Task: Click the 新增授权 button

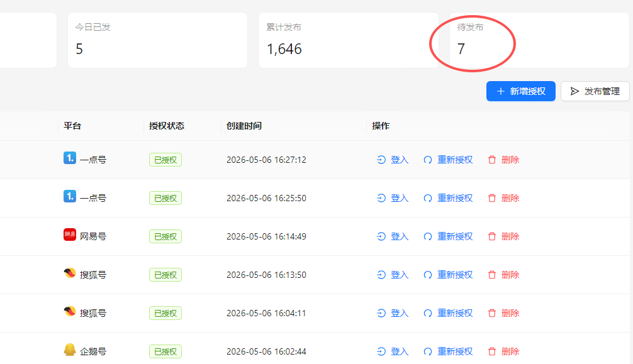Action: tap(521, 91)
